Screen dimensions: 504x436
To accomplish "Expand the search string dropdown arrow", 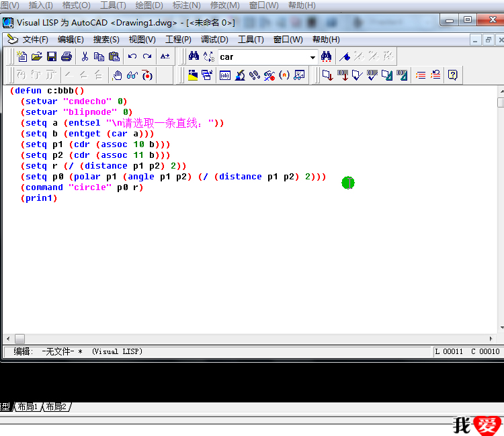I will [312, 57].
